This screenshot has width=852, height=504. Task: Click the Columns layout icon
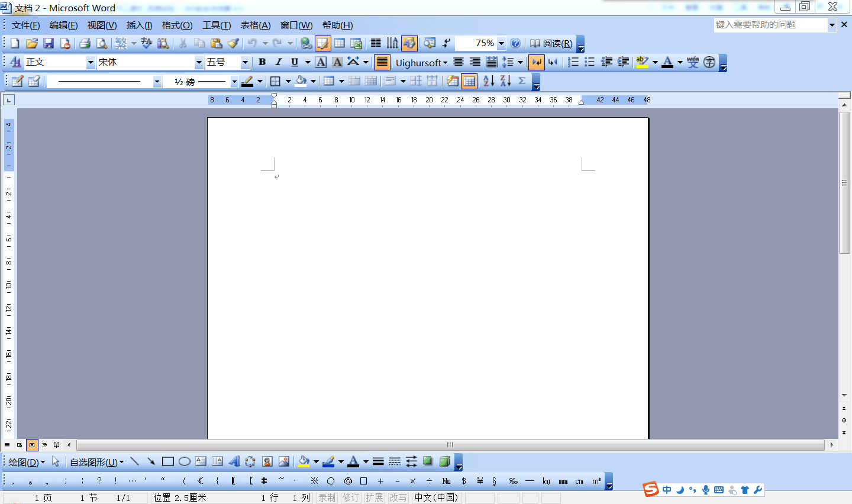376,43
